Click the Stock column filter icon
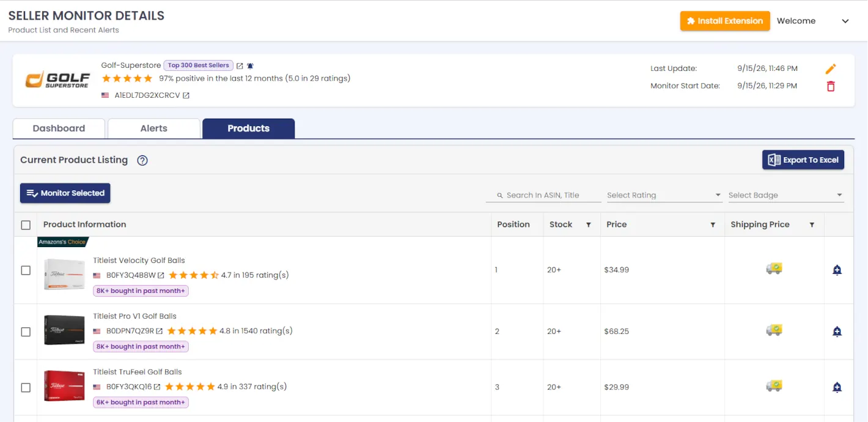This screenshot has width=868, height=422. point(589,225)
